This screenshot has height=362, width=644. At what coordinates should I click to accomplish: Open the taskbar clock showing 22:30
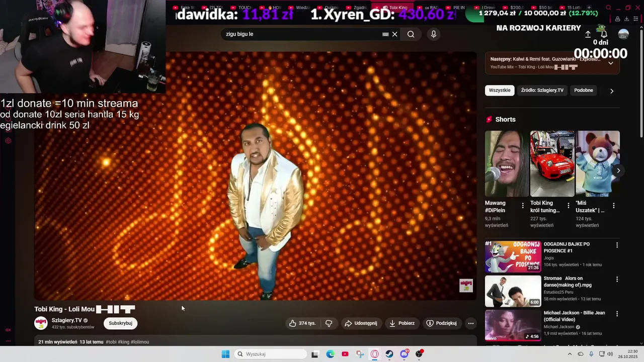tap(628, 354)
